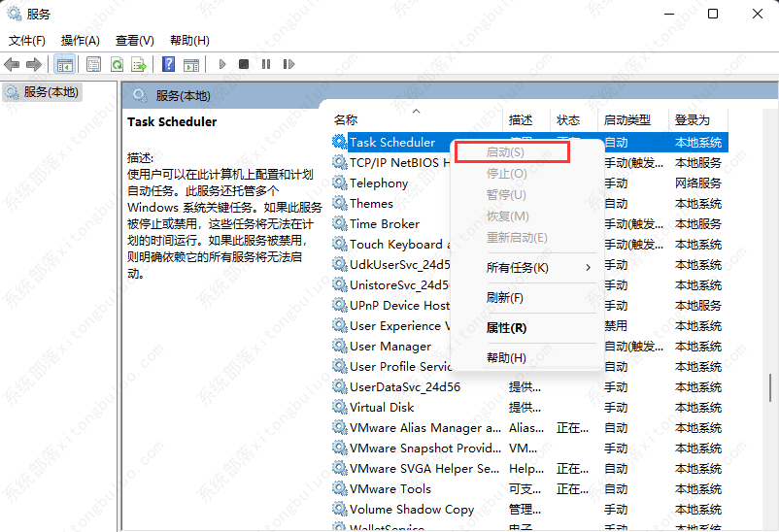The height and width of the screenshot is (532, 779).
Task: Choose 刷新(F) from the context menu
Action: coord(504,297)
